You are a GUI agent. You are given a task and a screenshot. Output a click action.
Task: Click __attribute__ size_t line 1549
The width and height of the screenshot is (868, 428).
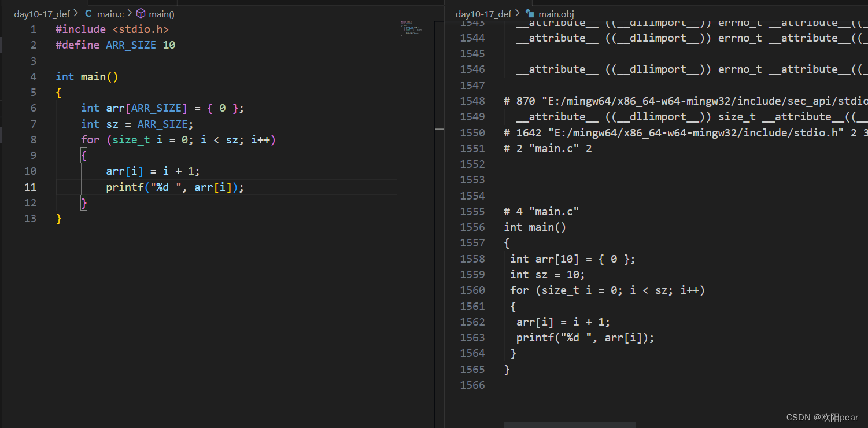click(x=692, y=116)
